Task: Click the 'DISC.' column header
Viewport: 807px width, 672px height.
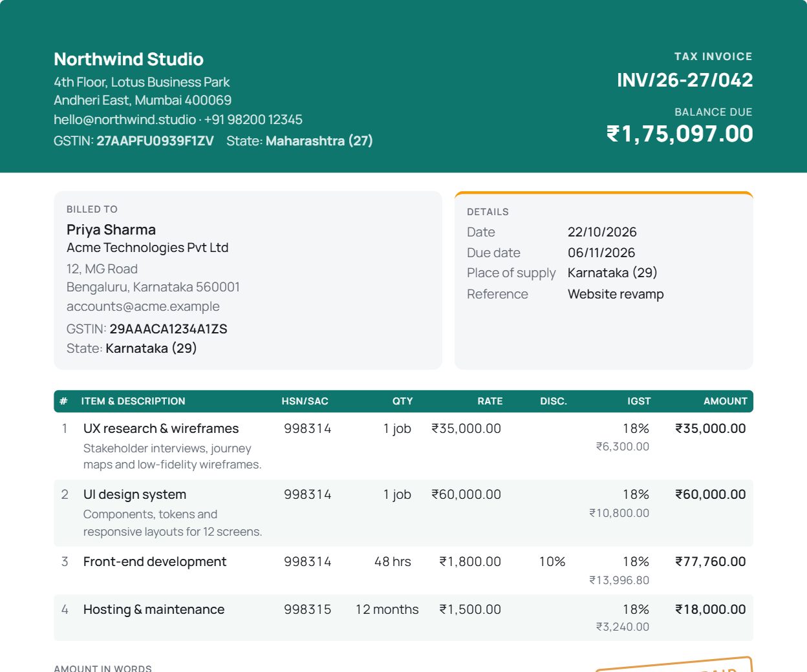Action: point(554,401)
